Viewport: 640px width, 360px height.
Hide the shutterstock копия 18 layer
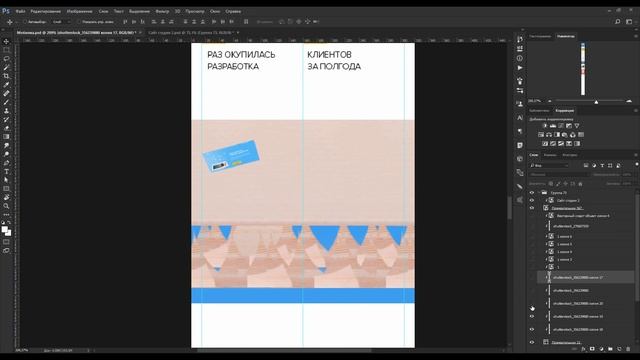tap(532, 329)
